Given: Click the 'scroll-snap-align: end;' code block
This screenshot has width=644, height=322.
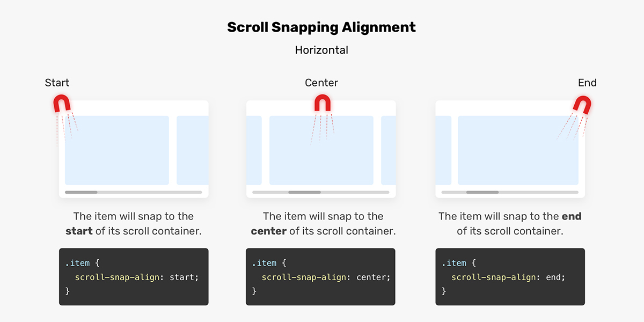Looking at the screenshot, I should [x=510, y=277].
